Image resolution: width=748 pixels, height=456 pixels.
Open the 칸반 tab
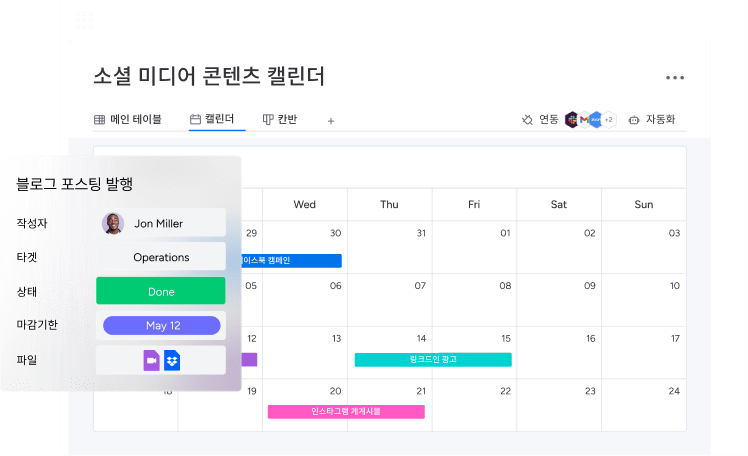tap(279, 120)
